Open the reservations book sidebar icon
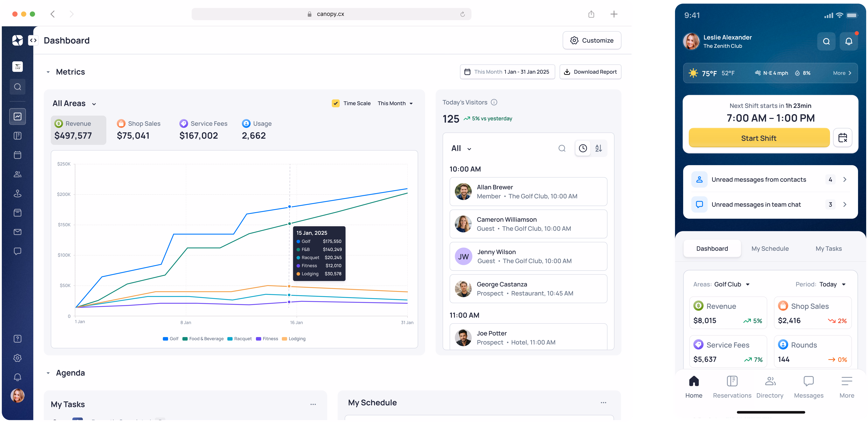Image resolution: width=868 pixels, height=422 pixels. (x=18, y=136)
